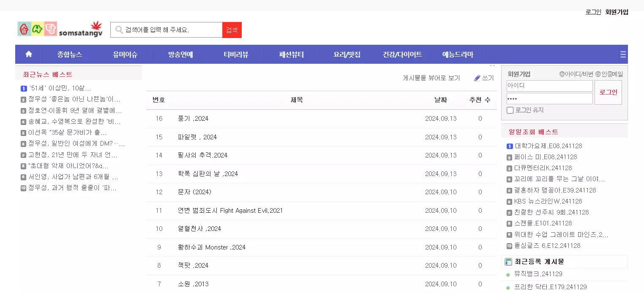Click the home icon in navigation bar
644x293 pixels.
(29, 54)
